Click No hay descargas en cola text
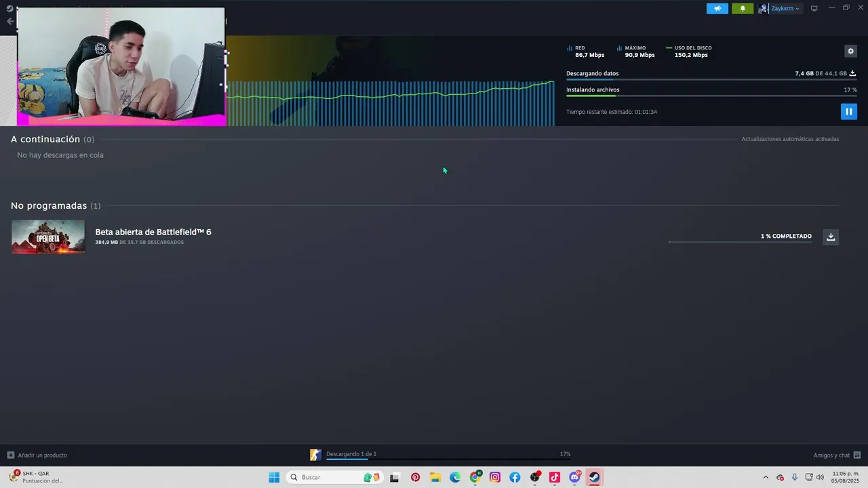 tap(60, 155)
